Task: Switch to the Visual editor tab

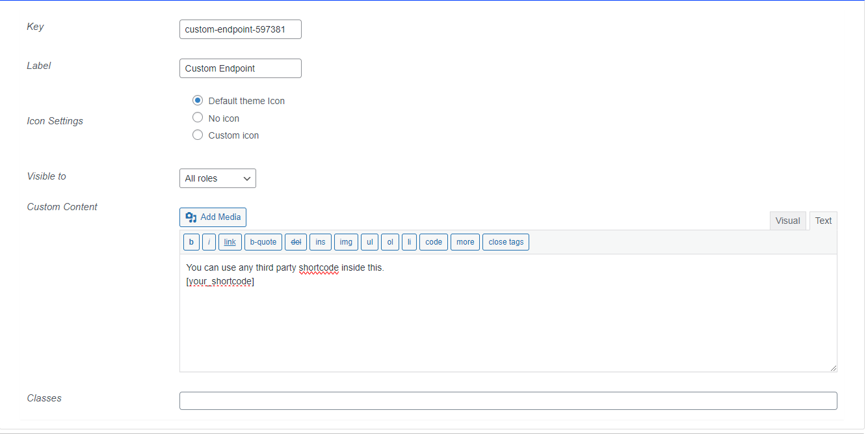Action: 787,221
